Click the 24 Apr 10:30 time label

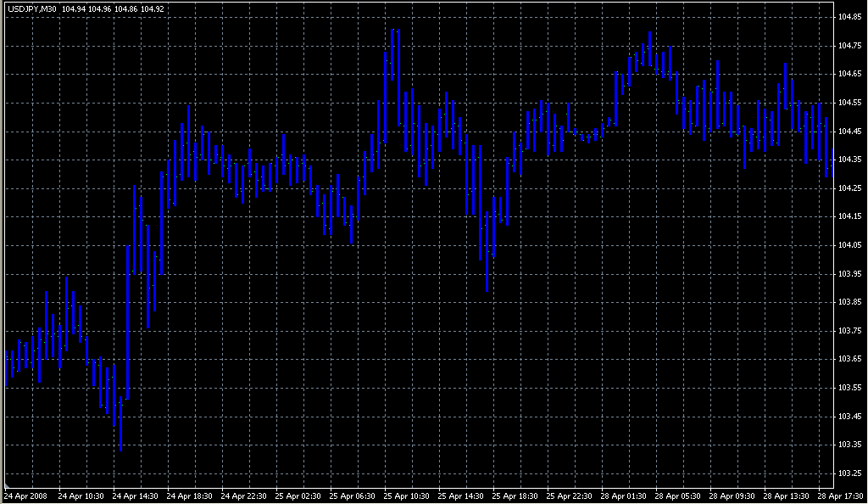81,496
